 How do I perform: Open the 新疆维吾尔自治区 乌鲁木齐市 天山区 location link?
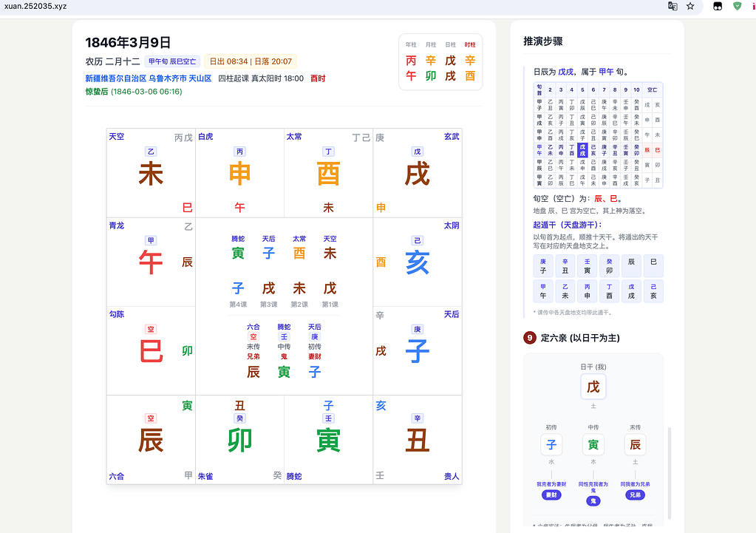coord(149,78)
